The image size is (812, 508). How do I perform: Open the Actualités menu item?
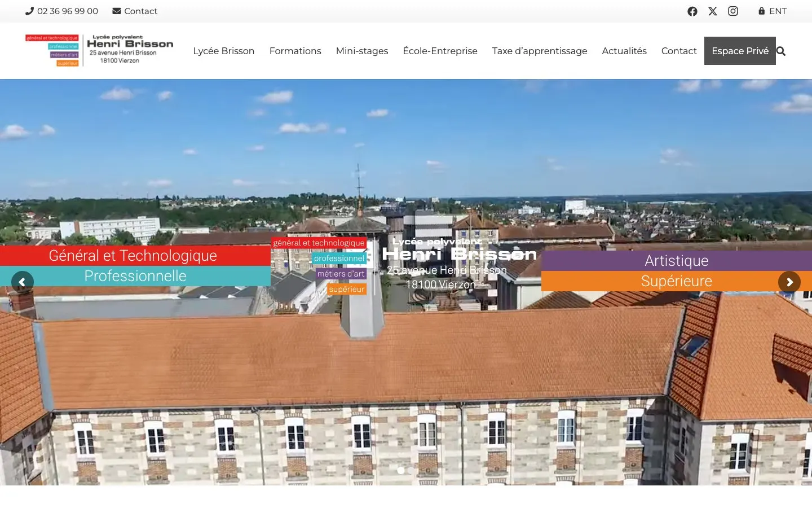(x=624, y=51)
